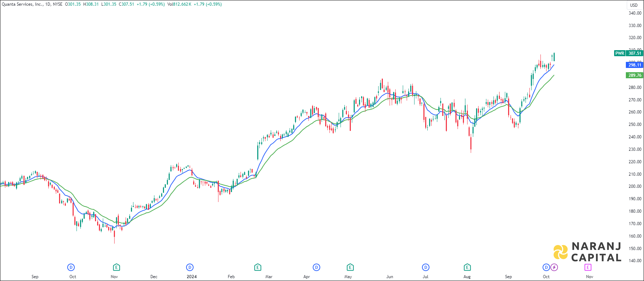Open the rightmost blue dividend D marker
644x281 pixels.
tap(546, 267)
